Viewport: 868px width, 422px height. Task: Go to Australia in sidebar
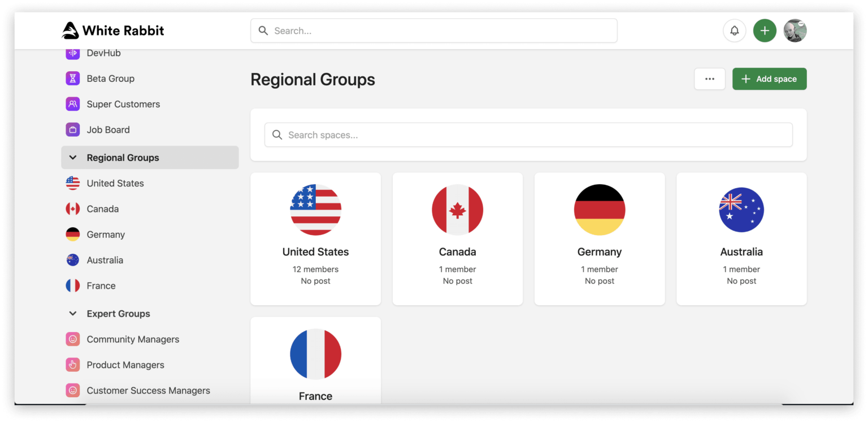click(105, 260)
